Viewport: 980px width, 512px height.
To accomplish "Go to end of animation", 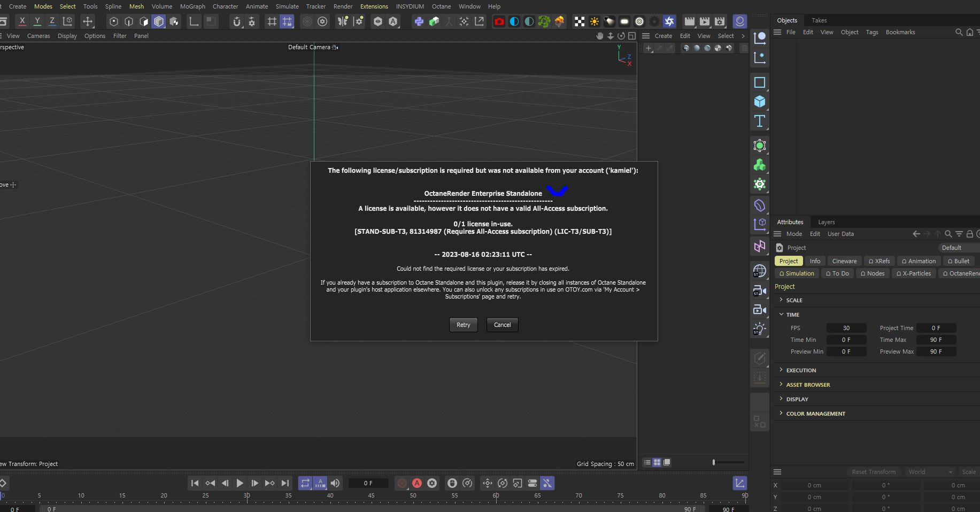I will tap(285, 483).
